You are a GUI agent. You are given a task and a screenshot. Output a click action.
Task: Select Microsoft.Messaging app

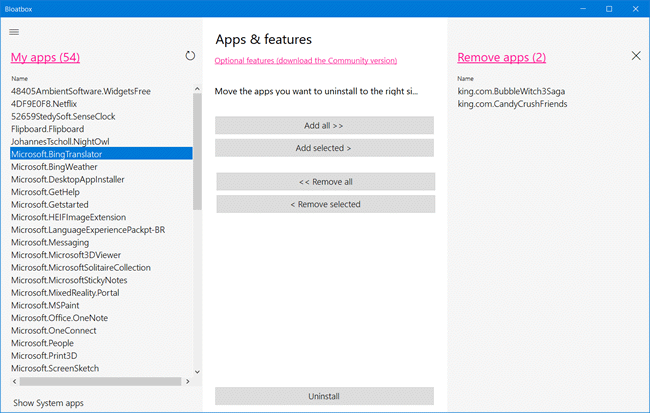tap(101, 242)
